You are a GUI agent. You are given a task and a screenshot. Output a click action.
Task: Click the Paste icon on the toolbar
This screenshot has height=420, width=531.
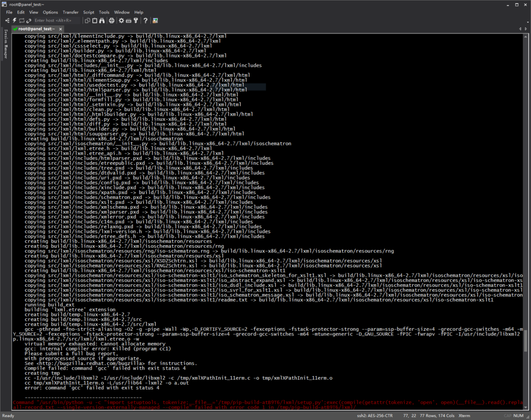(94, 21)
